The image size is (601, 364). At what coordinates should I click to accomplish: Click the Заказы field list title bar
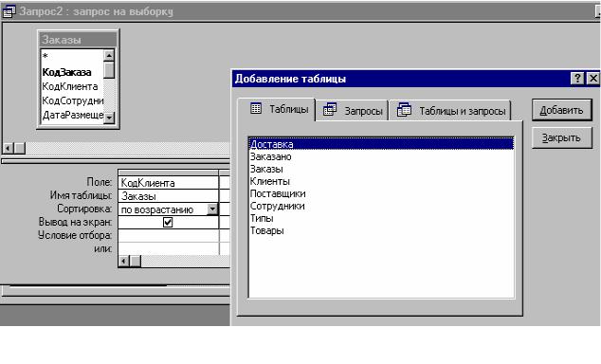click(78, 40)
